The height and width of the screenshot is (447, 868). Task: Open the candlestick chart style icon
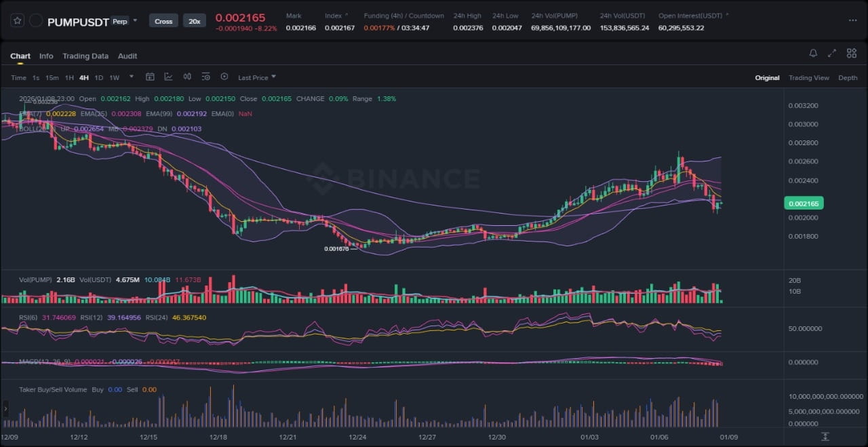coord(187,77)
